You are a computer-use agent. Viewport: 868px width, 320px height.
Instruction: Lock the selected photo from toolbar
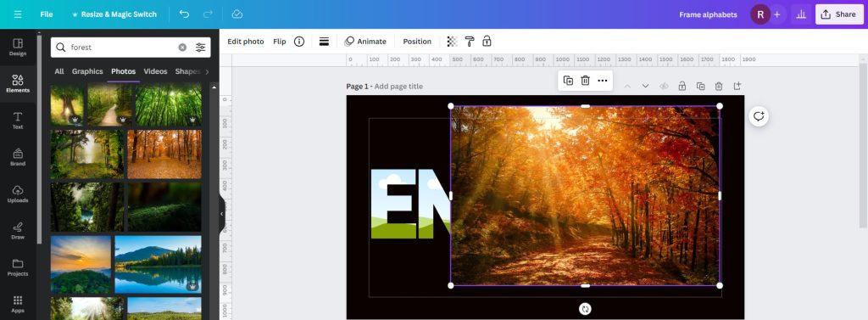pyautogui.click(x=487, y=42)
